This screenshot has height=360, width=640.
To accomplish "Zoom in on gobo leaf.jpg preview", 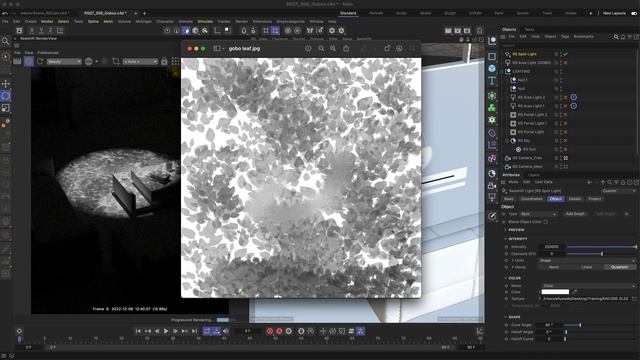I will 333,49.
